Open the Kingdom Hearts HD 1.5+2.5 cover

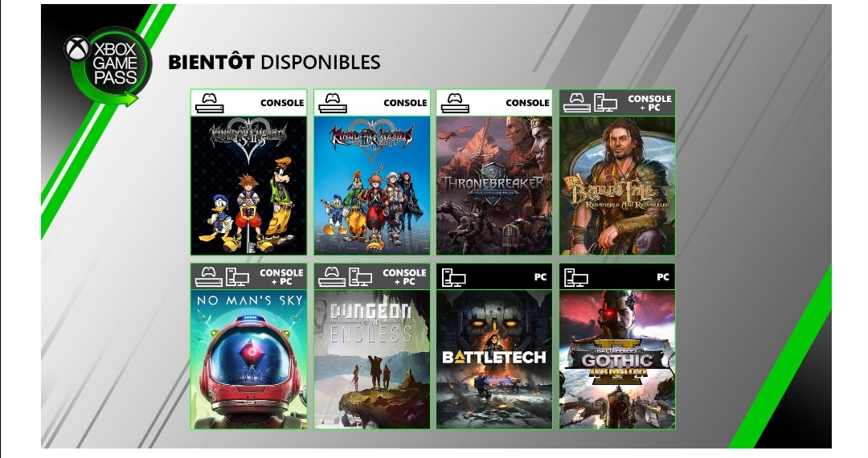(248, 186)
